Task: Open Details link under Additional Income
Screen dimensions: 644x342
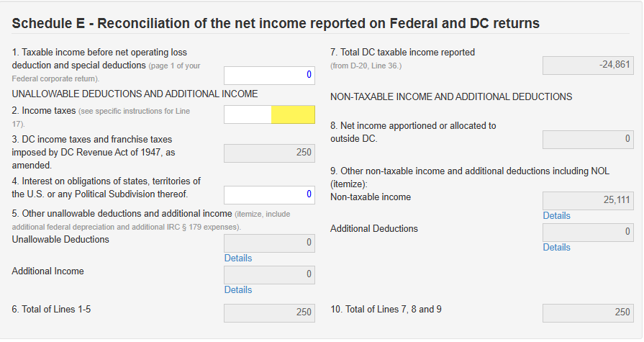Action: [238, 290]
